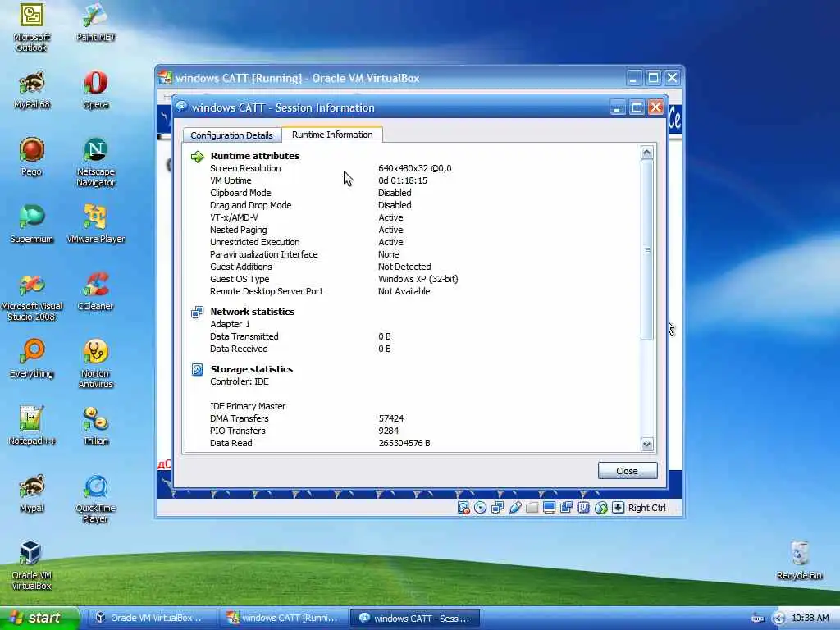
Task: Select Paravirtualization Interface row label
Action: pos(264,254)
